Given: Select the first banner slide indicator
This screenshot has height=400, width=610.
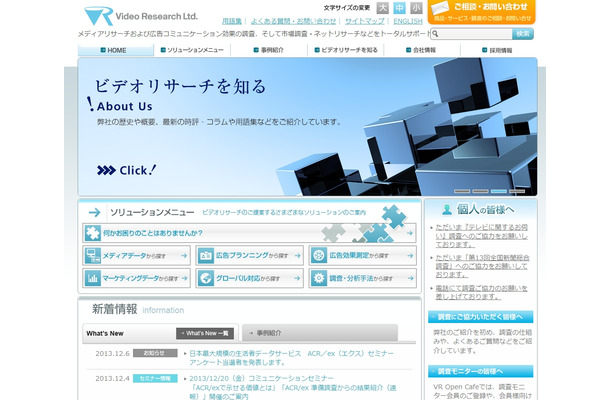Looking at the screenshot, I should point(462,191).
